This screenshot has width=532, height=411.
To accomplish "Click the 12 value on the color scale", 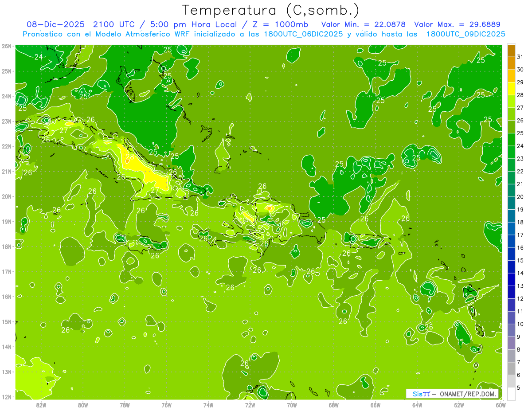I will pyautogui.click(x=520, y=298).
